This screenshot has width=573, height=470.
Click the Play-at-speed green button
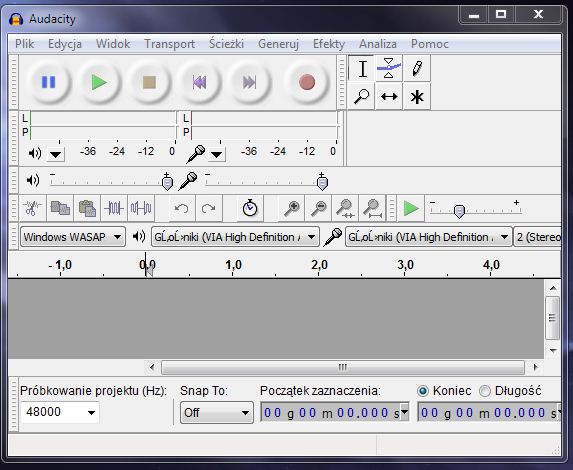(x=411, y=208)
